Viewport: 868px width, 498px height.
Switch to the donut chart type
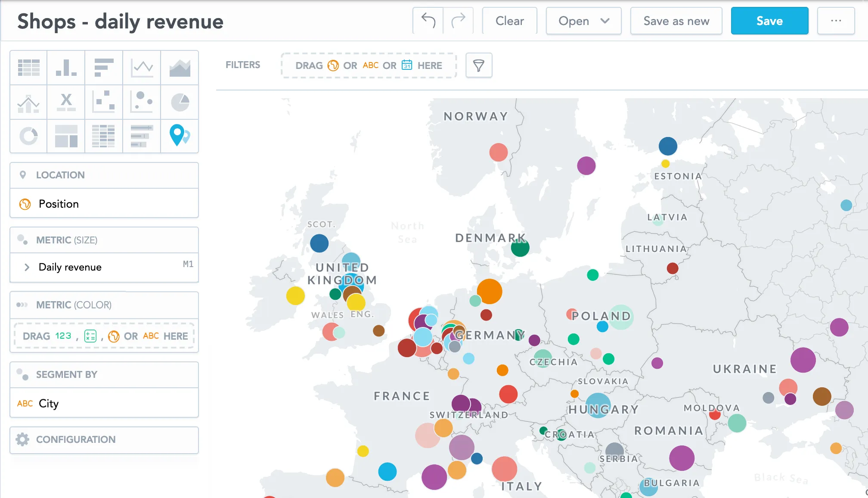tap(28, 137)
